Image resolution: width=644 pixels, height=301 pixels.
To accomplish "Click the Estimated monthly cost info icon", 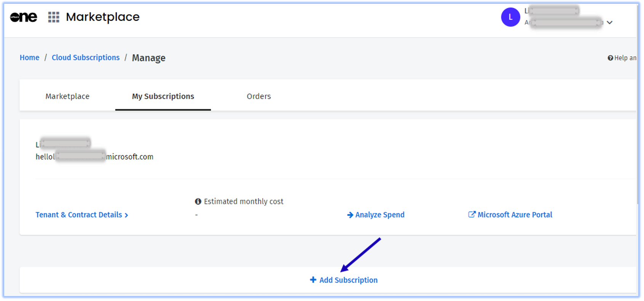I will (x=198, y=201).
